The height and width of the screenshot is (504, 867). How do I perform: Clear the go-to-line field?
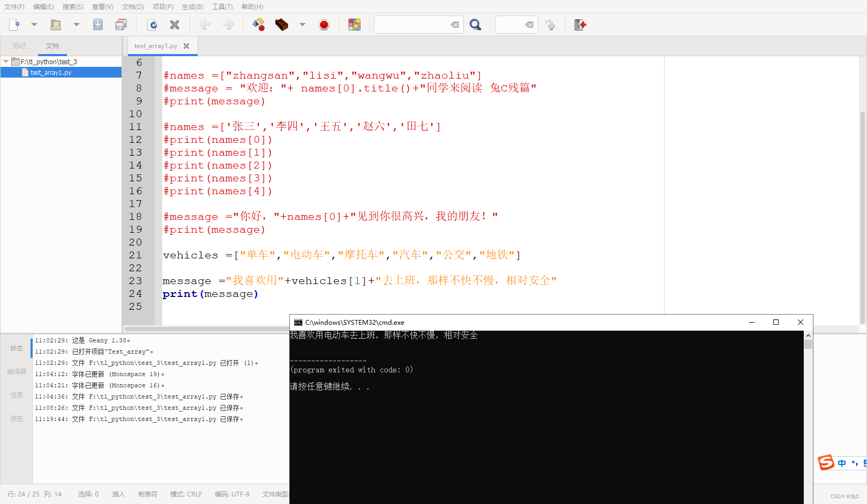tap(529, 25)
